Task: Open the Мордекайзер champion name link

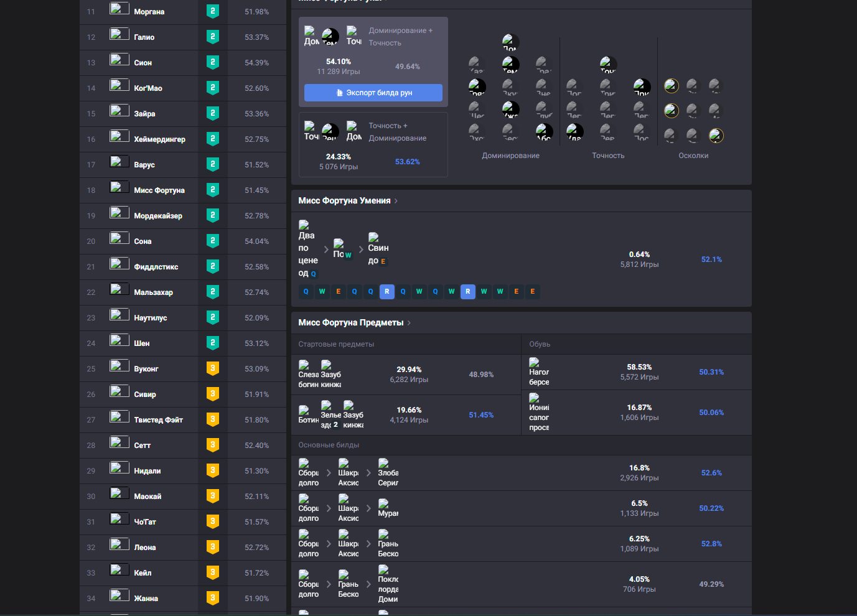Action: (158, 216)
